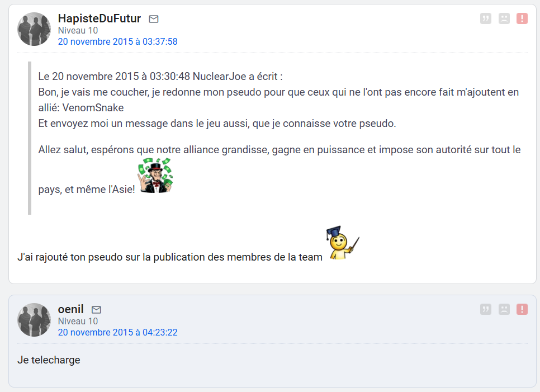Click Niveau 10 label under HapisteDuFutur

[78, 31]
